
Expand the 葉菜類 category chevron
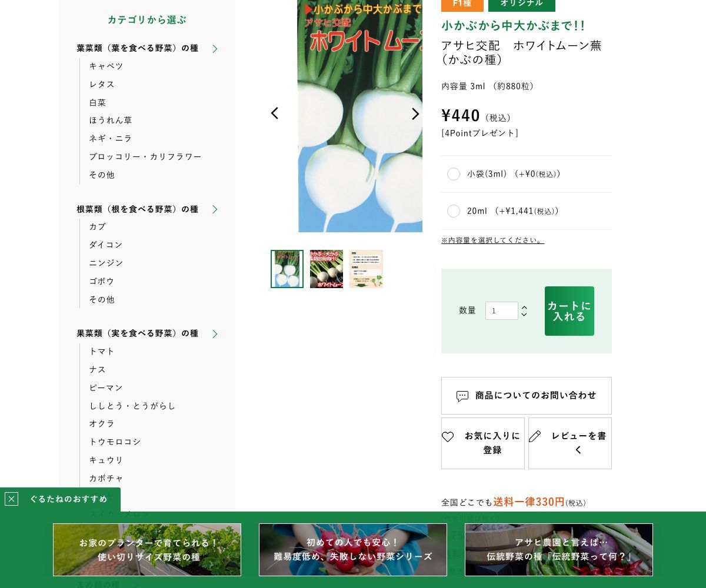pyautogui.click(x=215, y=49)
